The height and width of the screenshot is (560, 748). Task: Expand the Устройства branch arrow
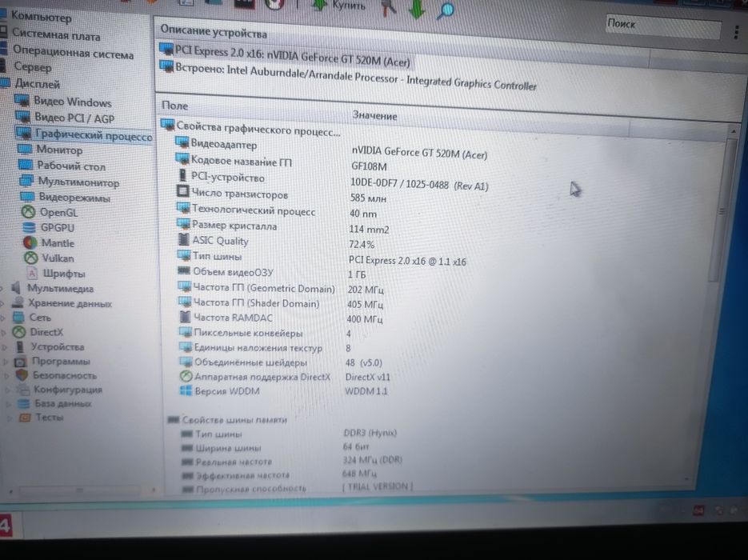pos(6,346)
